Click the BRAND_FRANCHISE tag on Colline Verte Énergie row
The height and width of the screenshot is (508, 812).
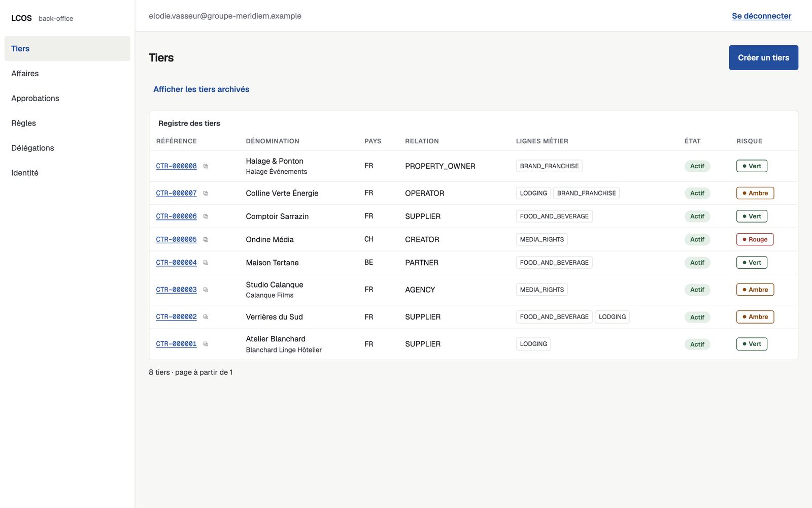[586, 193]
